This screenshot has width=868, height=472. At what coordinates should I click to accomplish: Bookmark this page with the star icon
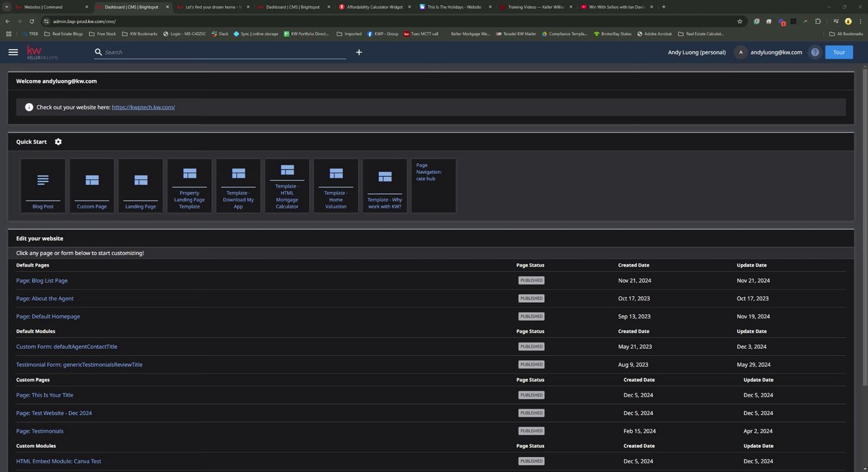[x=740, y=21]
